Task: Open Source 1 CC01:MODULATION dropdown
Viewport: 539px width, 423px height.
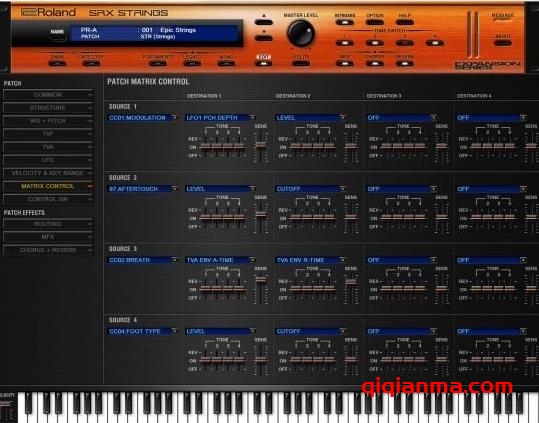Action: click(143, 118)
